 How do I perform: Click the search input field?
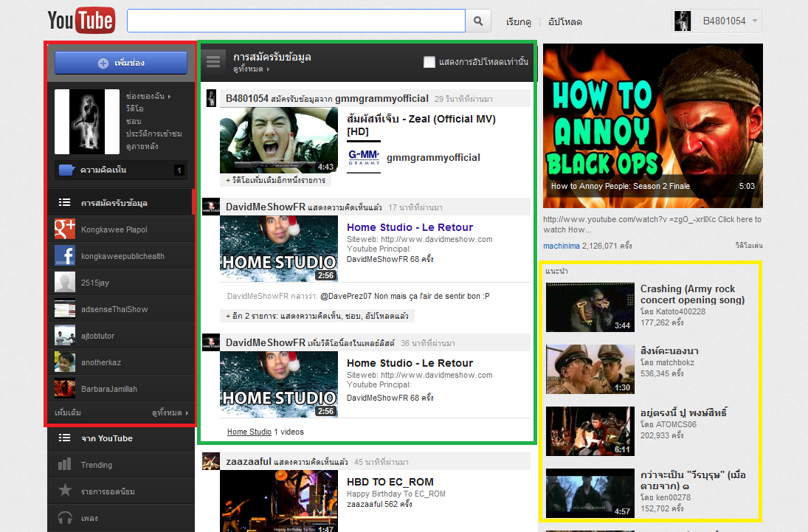tap(297, 21)
